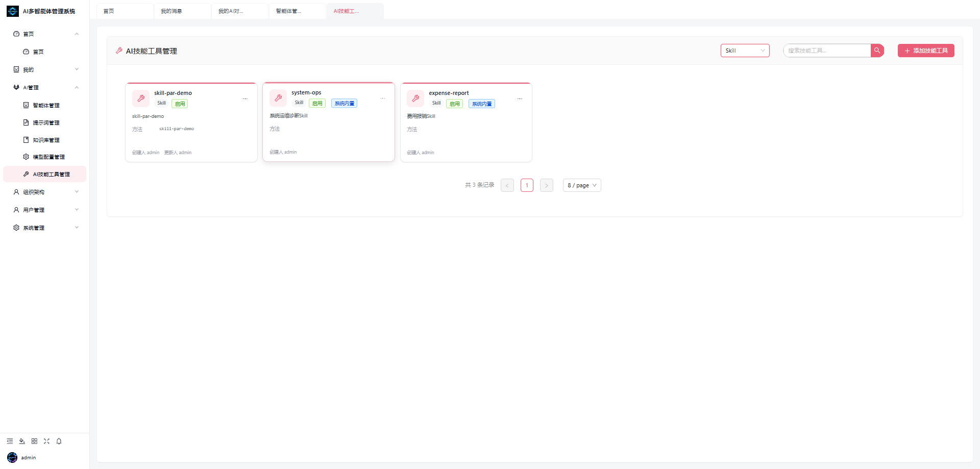Collapse the sidebar menu with the indent icon
This screenshot has width=980, height=469.
(x=10, y=441)
